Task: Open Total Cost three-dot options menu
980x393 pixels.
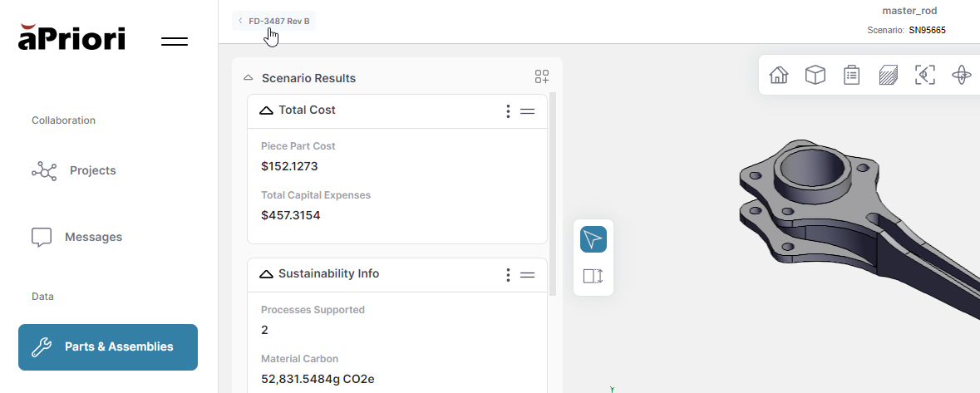Action: coord(508,111)
